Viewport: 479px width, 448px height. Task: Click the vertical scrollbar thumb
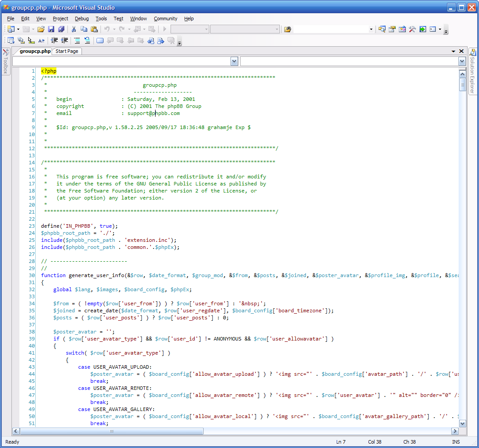tap(462, 85)
